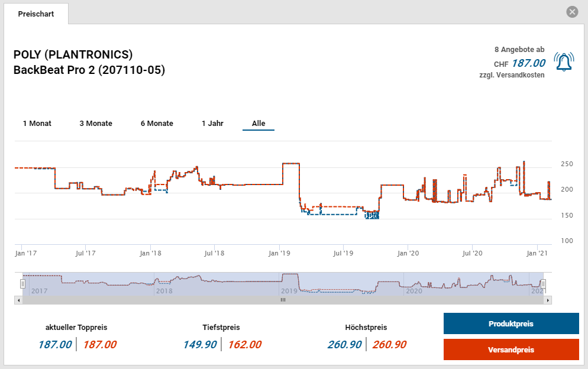Toggle the blue Produktpreis series
Screen dimensions: 588x369
pyautogui.click(x=511, y=323)
